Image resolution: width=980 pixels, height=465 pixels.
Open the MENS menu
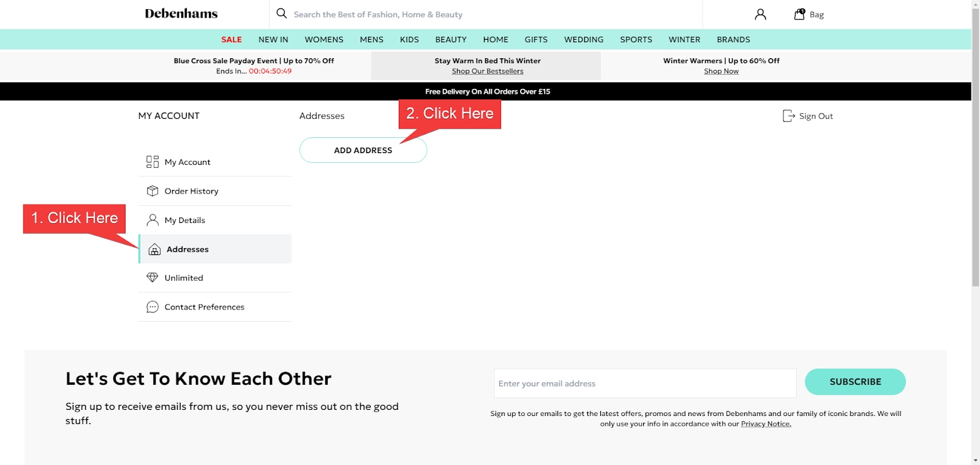[372, 39]
